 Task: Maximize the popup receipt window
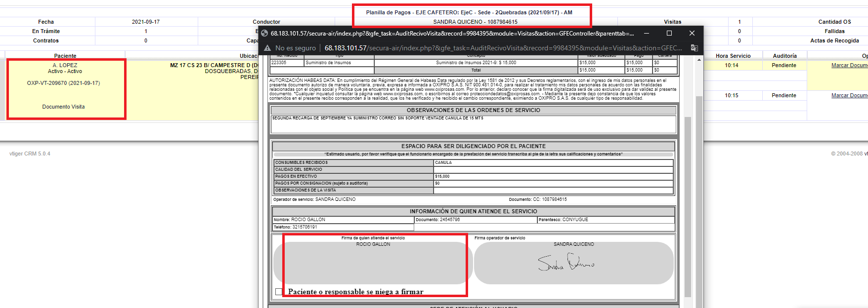(x=669, y=34)
